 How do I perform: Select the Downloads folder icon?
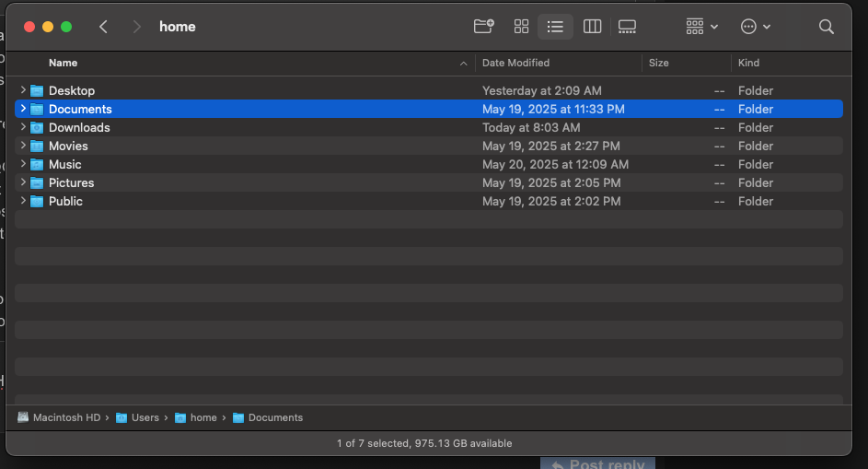[37, 127]
